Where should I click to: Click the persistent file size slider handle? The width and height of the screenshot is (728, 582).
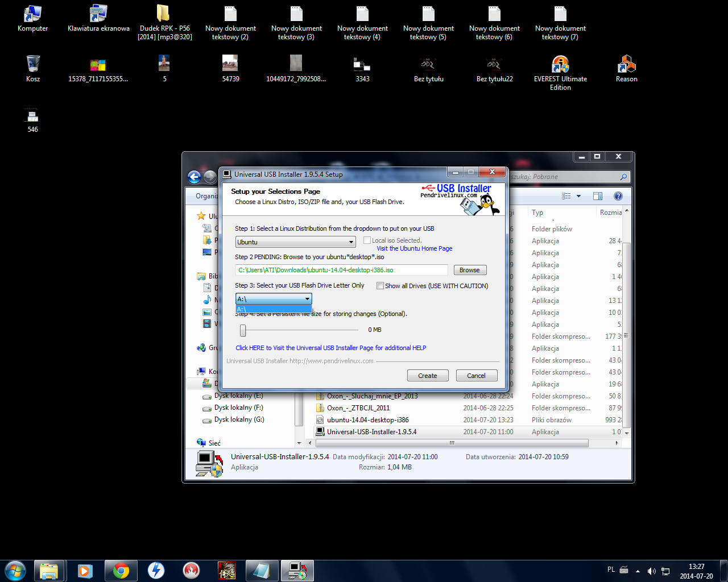pyautogui.click(x=243, y=330)
